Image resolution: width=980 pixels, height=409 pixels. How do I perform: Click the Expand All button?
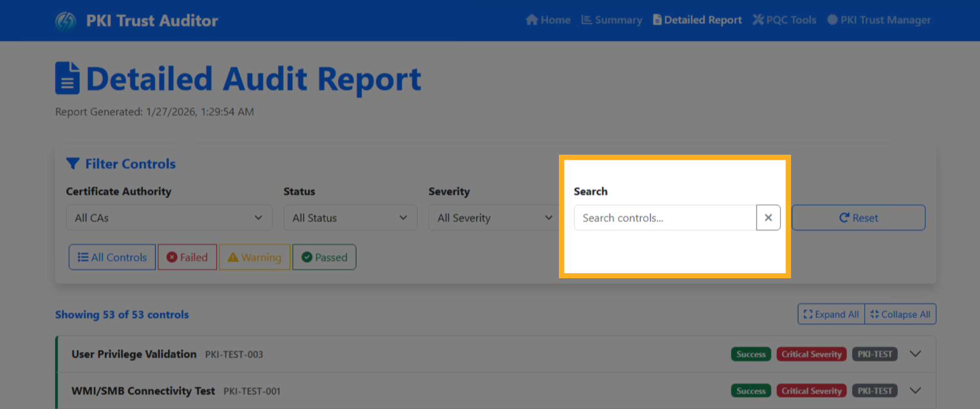831,315
